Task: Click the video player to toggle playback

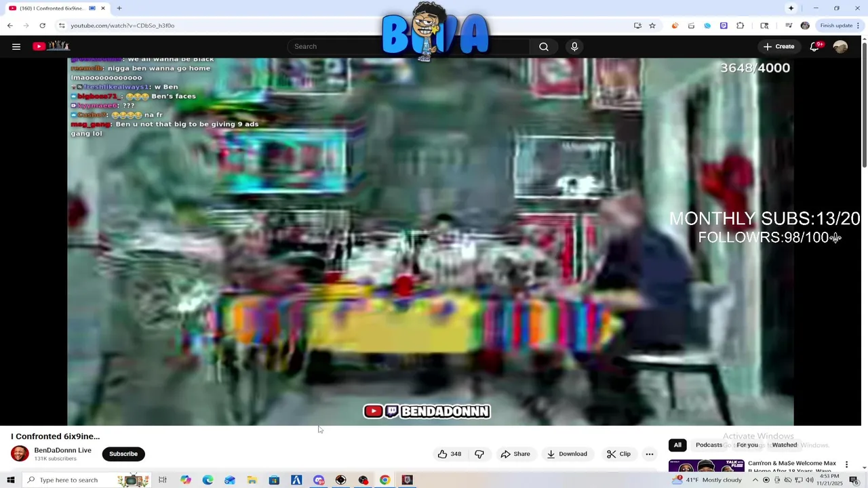Action: coord(430,242)
